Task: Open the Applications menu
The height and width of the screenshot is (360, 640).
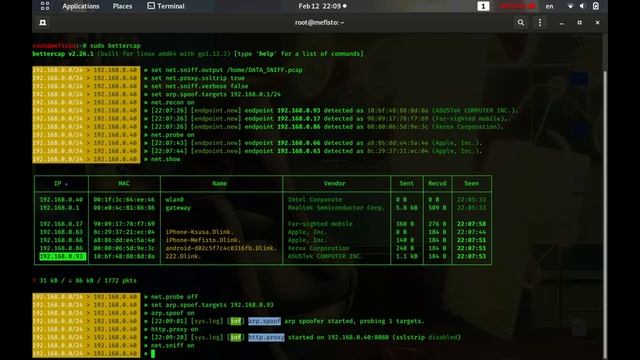Action: [x=81, y=6]
